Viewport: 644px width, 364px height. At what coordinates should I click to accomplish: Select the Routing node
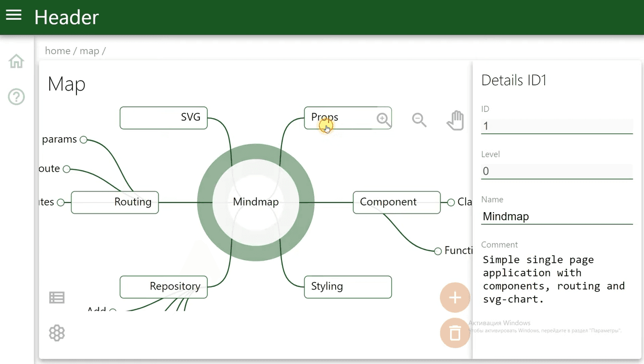pos(115,202)
